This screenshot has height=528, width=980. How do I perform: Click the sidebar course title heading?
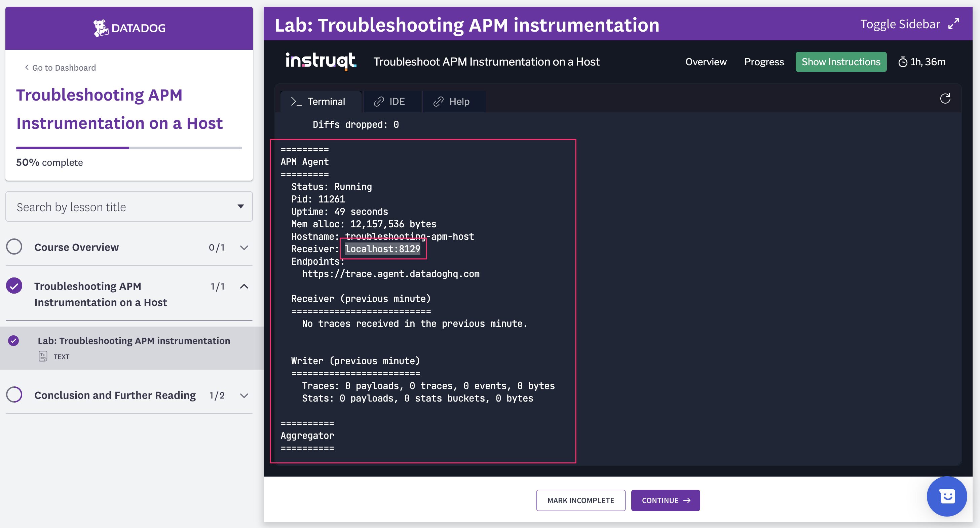[119, 109]
